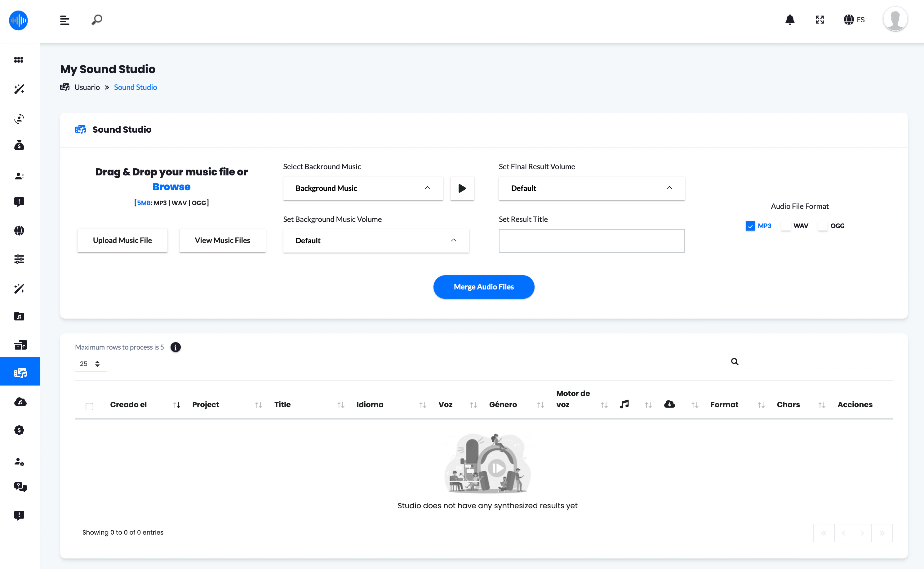Play the selected background music preview
Screen dimensions: 924x569
(x=462, y=188)
